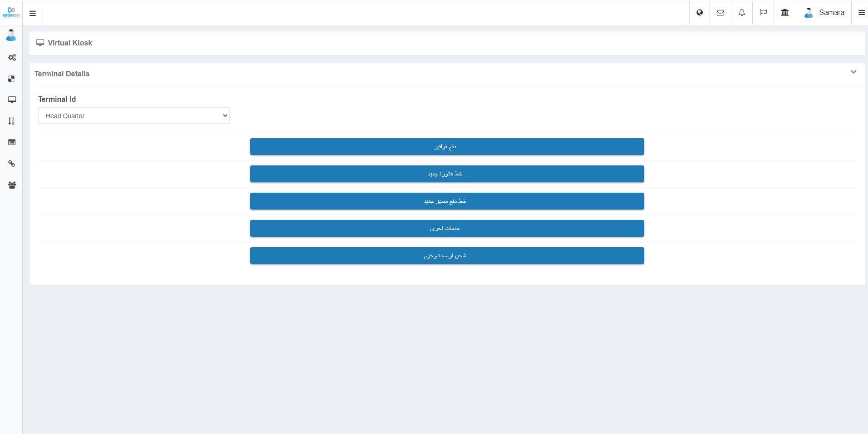
Task: Collapse the Terminal Details panel chevron
Action: 853,72
